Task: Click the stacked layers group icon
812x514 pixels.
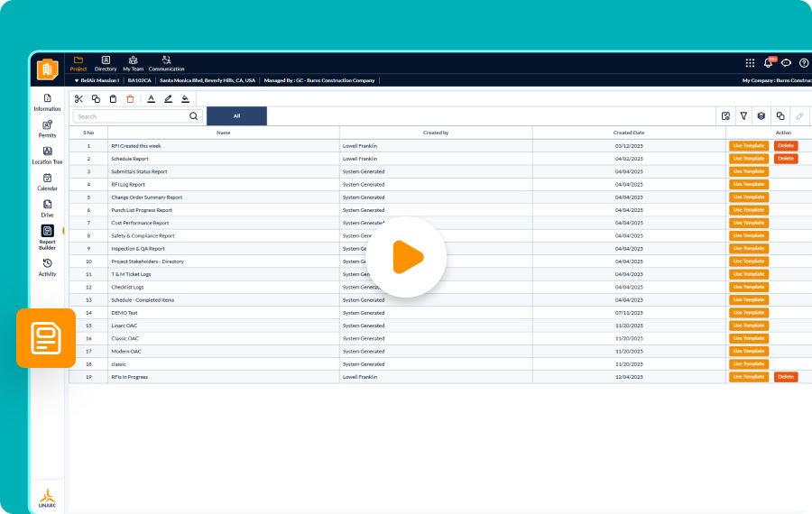Action: coord(761,116)
